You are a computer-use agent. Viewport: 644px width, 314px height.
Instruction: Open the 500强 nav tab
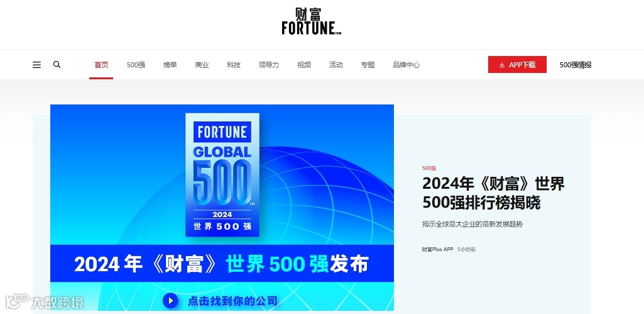pyautogui.click(x=136, y=65)
